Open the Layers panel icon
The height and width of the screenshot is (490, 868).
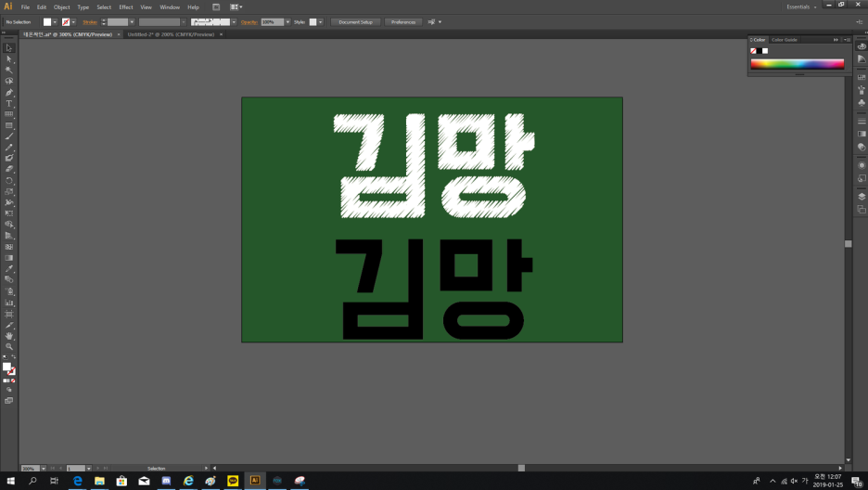click(862, 197)
